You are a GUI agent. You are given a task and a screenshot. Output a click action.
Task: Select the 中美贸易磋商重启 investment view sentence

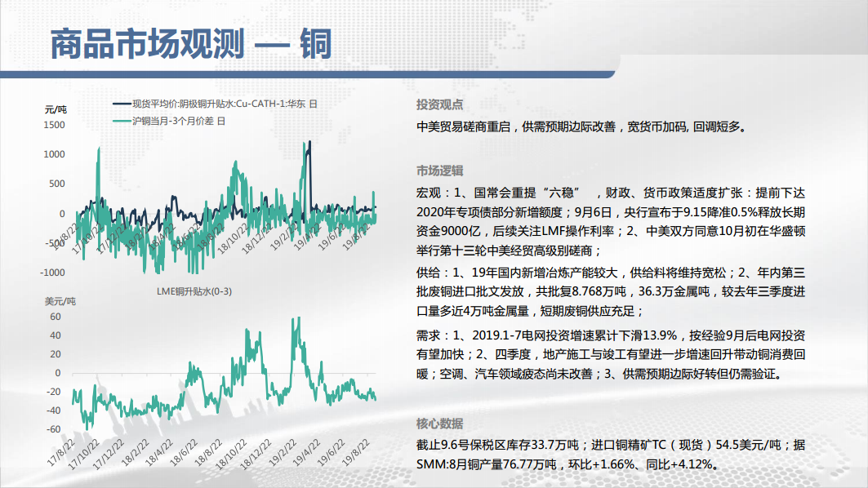581,126
